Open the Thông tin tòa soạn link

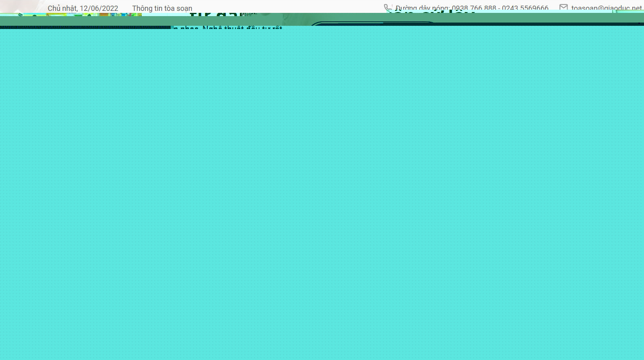[162, 8]
